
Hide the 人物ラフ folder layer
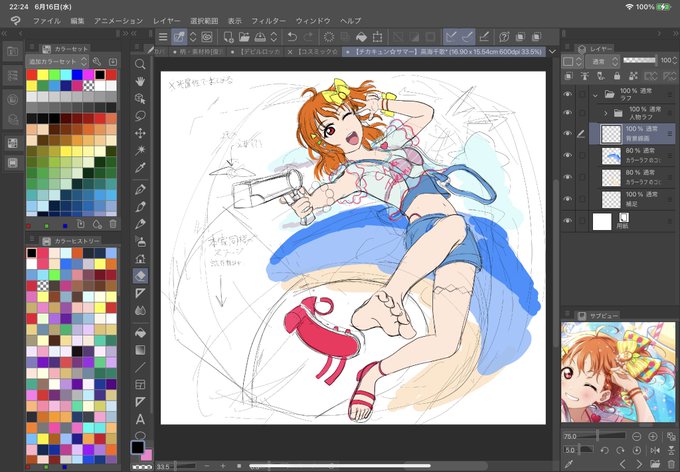[568, 112]
